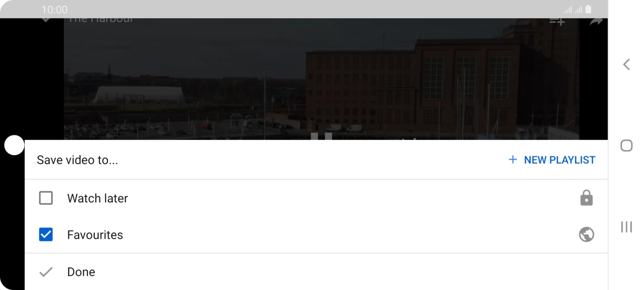Image resolution: width=644 pixels, height=290 pixels.
Task: Tap the white circular handle on left edge
Action: coord(14,145)
